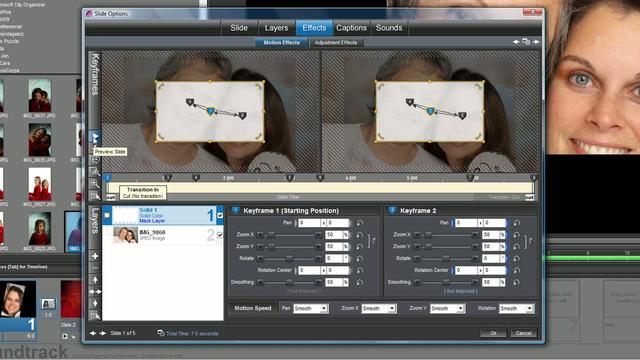Viewport: 640px width, 360px height.
Task: Click the move layer up arrow
Action: pyautogui.click(x=95, y=280)
